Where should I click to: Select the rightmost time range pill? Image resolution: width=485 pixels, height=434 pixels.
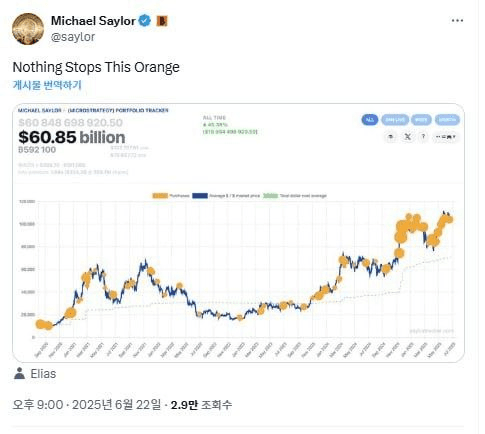click(x=447, y=120)
